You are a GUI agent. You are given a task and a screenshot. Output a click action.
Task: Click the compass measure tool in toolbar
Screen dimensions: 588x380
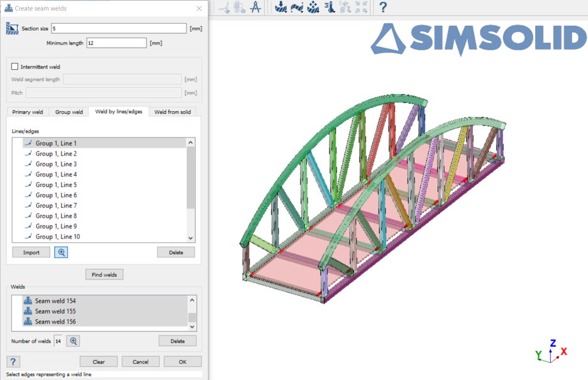coord(255,8)
